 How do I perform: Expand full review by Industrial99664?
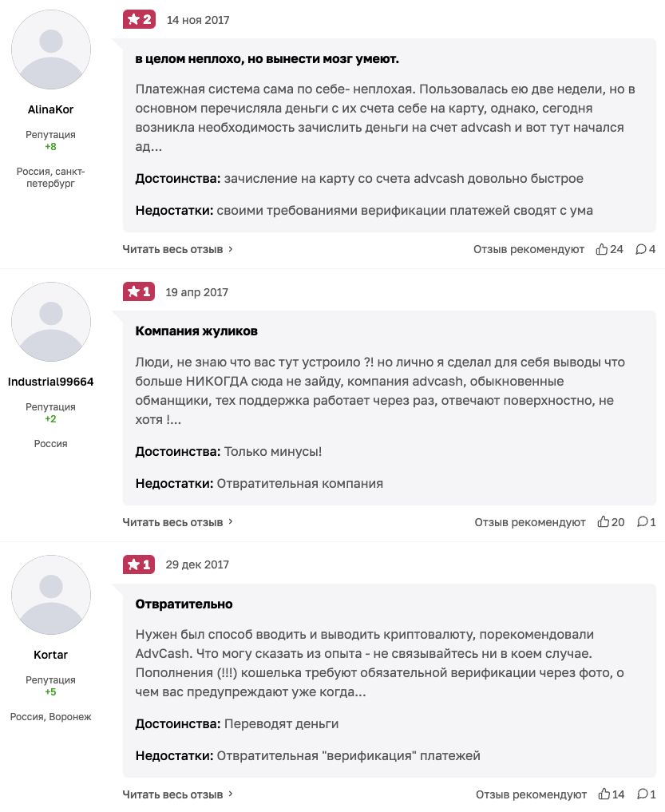[178, 522]
